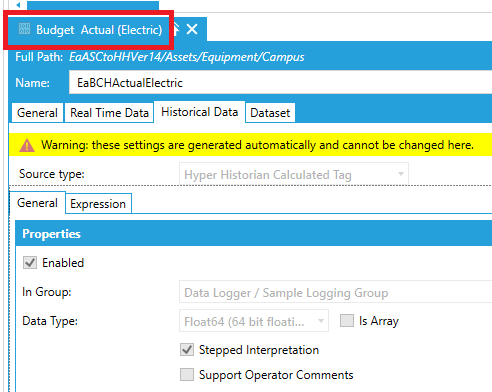Click the Budget Actual (Electric) tab icon
This screenshot has height=392, width=492.
coord(24,29)
